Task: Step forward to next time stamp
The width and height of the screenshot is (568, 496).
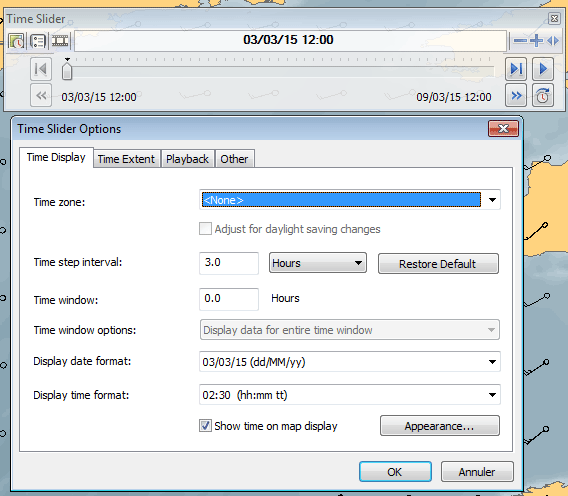Action: click(516, 68)
